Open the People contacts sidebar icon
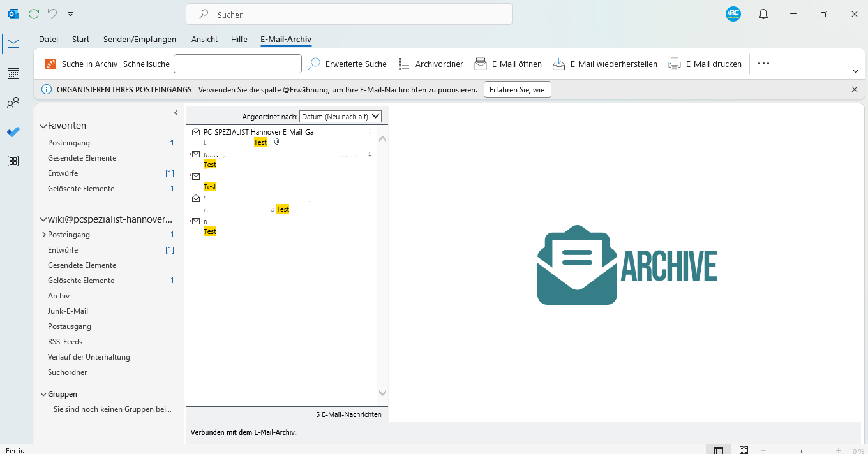Image resolution: width=868 pixels, height=454 pixels. pyautogui.click(x=13, y=103)
